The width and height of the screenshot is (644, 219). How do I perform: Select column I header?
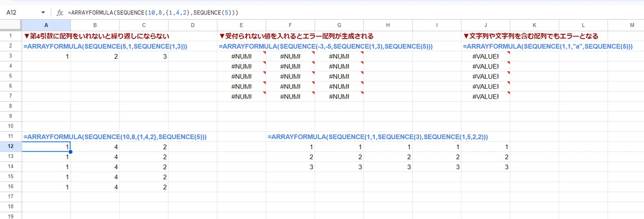pos(437,25)
